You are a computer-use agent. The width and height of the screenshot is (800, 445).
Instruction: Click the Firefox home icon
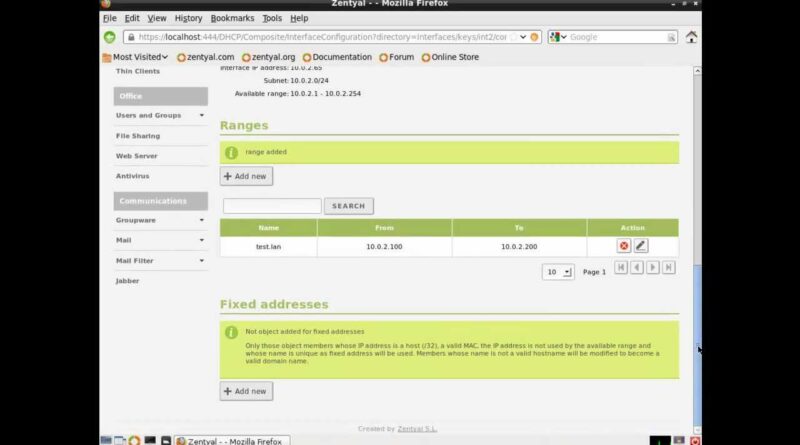691,37
